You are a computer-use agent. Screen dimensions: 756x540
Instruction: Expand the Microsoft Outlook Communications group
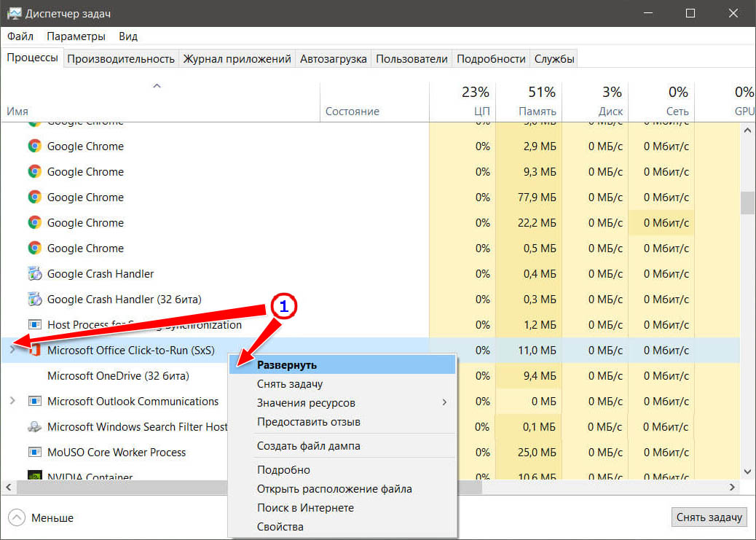coord(12,401)
